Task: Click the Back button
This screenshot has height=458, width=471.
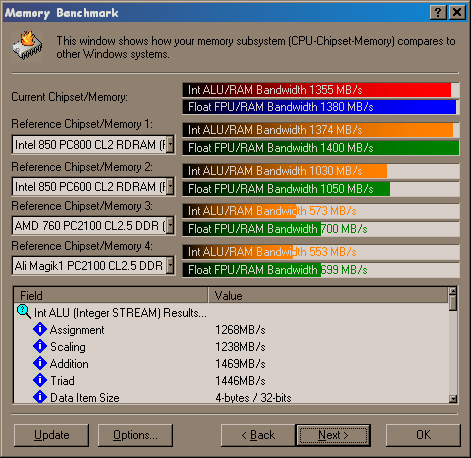Action: pyautogui.click(x=258, y=435)
